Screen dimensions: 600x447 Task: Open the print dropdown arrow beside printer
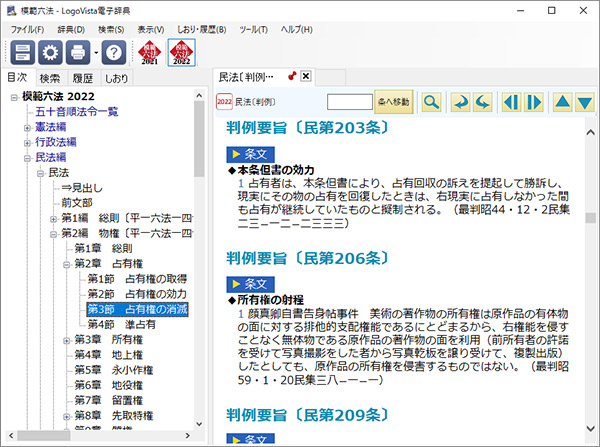(x=96, y=53)
